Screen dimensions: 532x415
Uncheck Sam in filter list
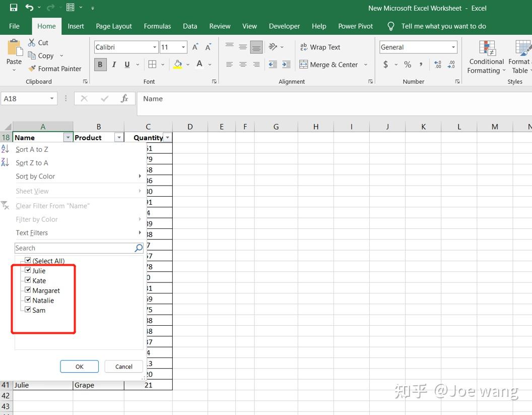point(28,310)
